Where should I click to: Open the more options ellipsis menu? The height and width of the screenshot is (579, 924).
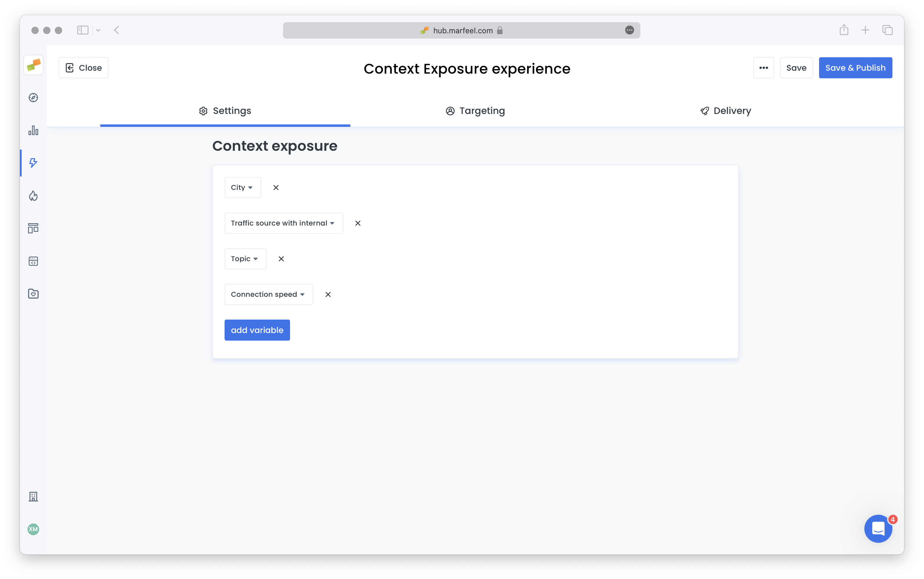(x=763, y=68)
